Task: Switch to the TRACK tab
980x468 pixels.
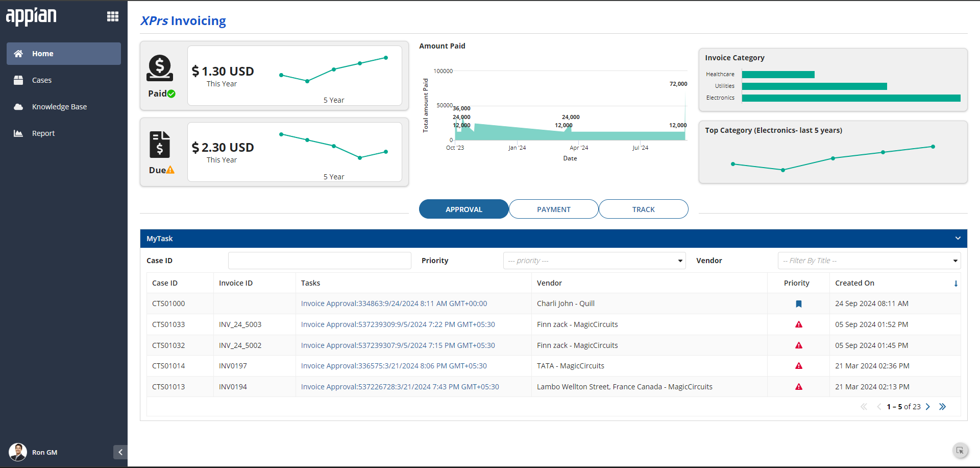Action: click(644, 209)
